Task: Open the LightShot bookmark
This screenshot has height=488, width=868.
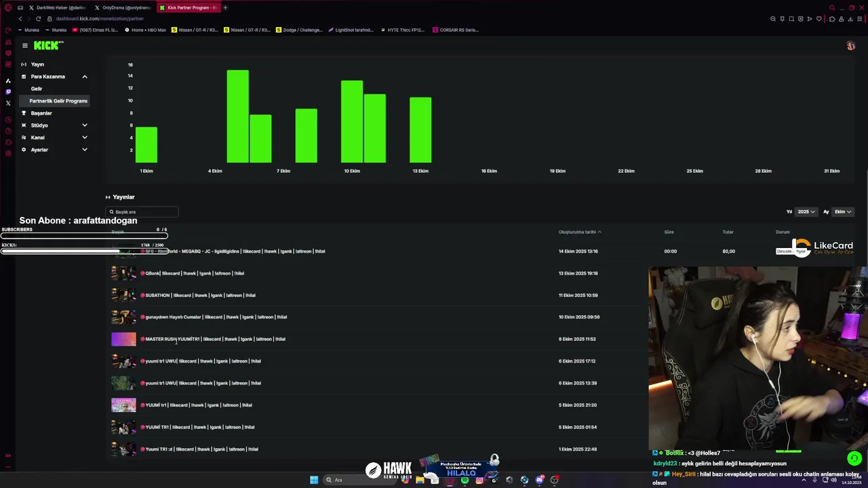Action: click(351, 30)
